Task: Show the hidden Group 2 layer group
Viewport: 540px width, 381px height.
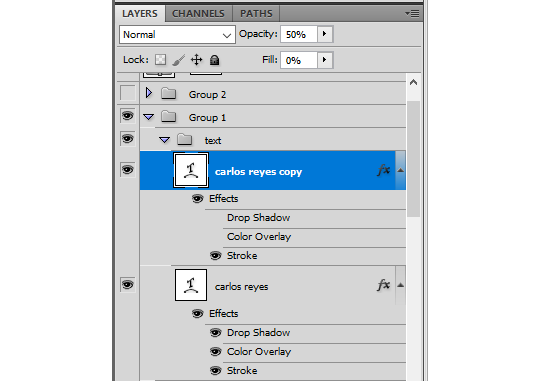Action: click(x=127, y=93)
